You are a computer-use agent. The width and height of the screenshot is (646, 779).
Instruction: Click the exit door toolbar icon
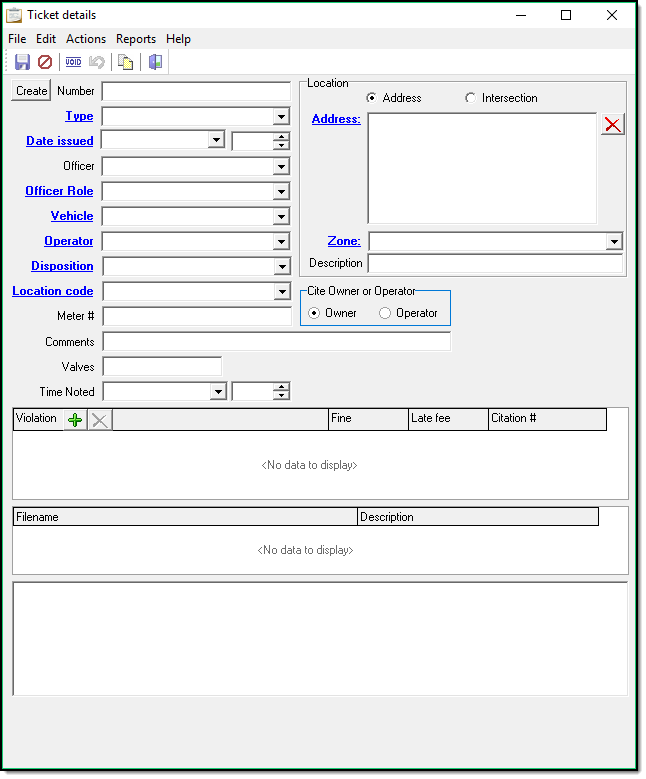tap(155, 62)
